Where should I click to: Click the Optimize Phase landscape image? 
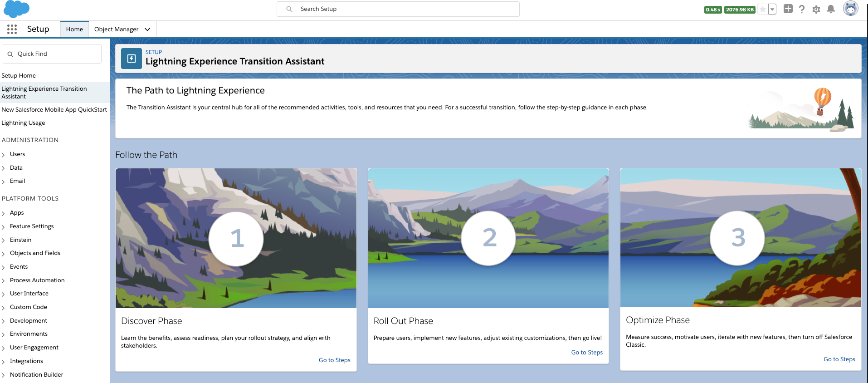pyautogui.click(x=741, y=238)
